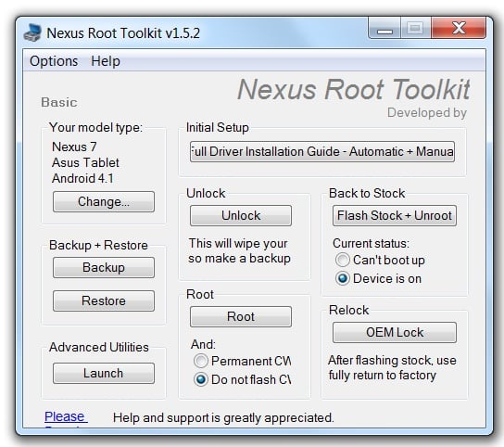Click the Restore button
This screenshot has width=504, height=447.
point(104,300)
